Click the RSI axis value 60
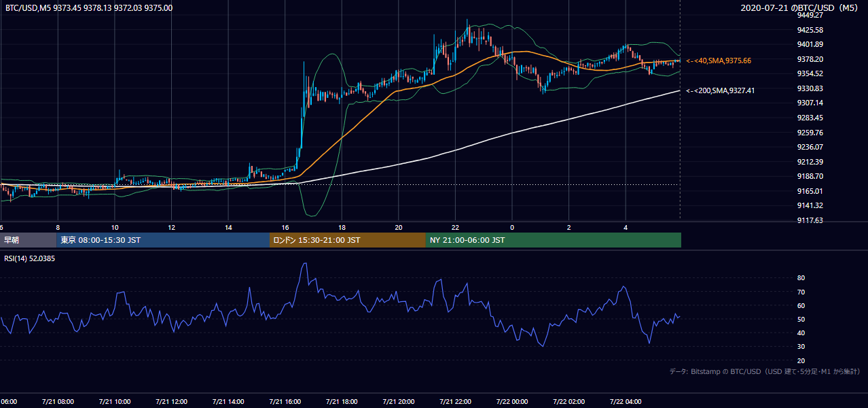 (801, 305)
